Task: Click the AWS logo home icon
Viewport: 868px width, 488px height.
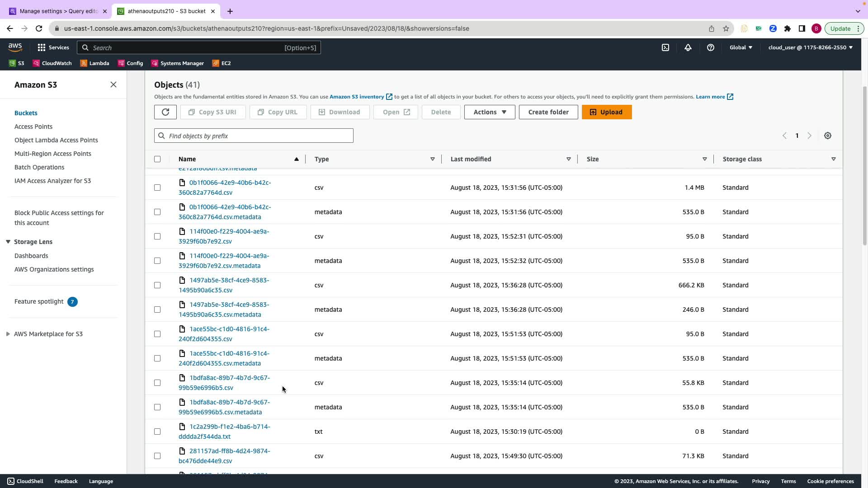Action: pyautogui.click(x=15, y=47)
